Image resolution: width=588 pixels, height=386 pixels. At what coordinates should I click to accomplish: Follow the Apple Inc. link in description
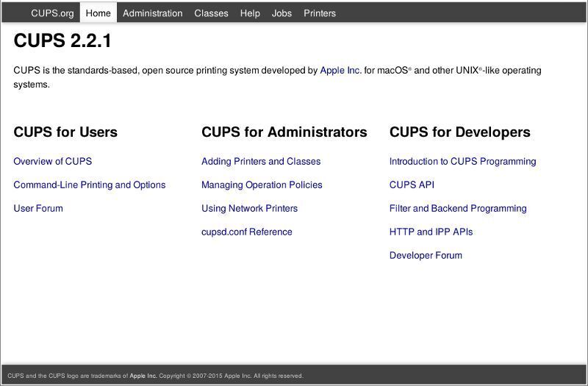[340, 71]
